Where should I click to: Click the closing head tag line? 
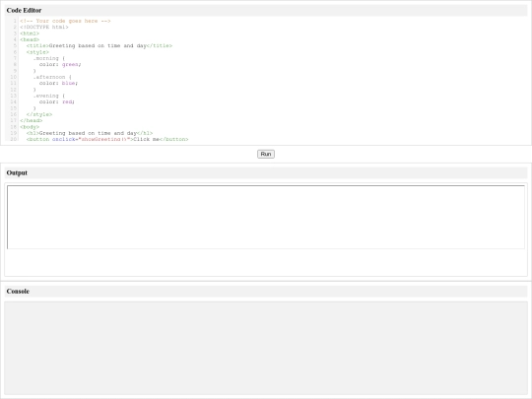coord(32,120)
